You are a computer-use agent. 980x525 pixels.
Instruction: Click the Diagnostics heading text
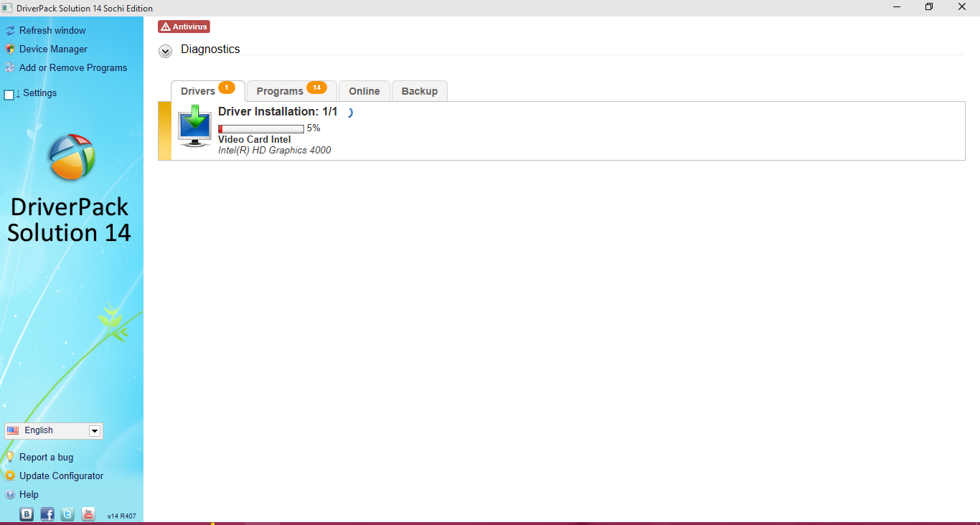pyautogui.click(x=210, y=49)
